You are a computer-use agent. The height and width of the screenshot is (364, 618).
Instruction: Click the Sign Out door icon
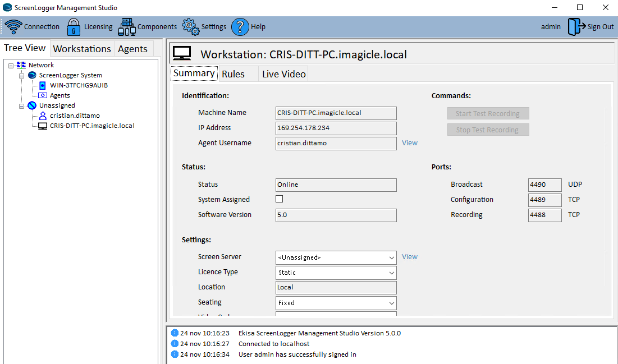click(576, 27)
